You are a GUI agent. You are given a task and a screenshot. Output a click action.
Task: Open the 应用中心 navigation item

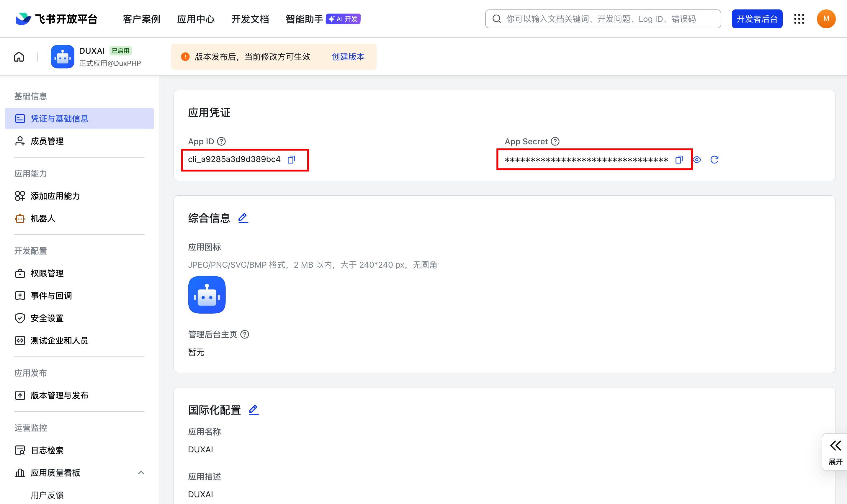coord(196,19)
